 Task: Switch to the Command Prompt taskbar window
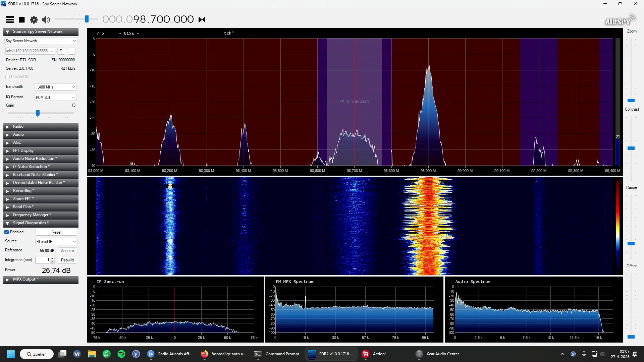point(277,354)
